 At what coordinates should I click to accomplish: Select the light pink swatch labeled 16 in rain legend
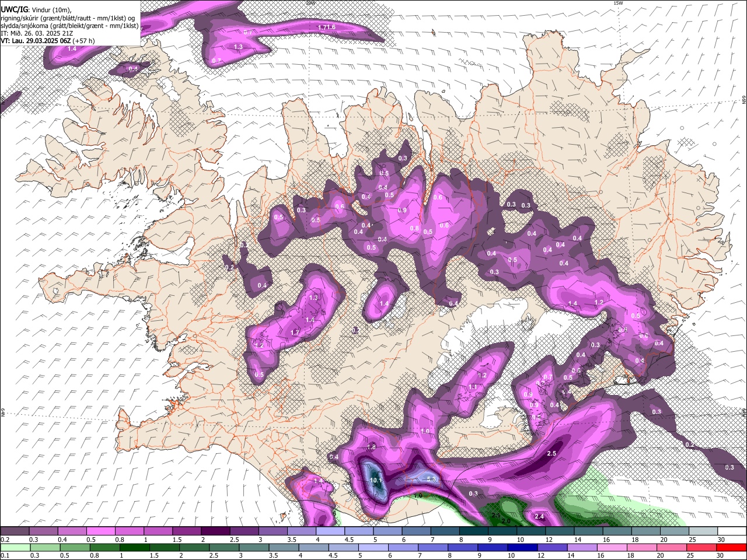point(611,547)
